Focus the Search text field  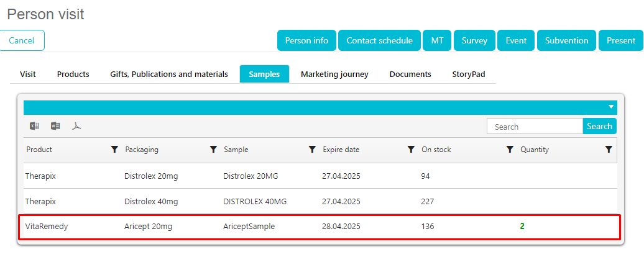[x=534, y=127]
